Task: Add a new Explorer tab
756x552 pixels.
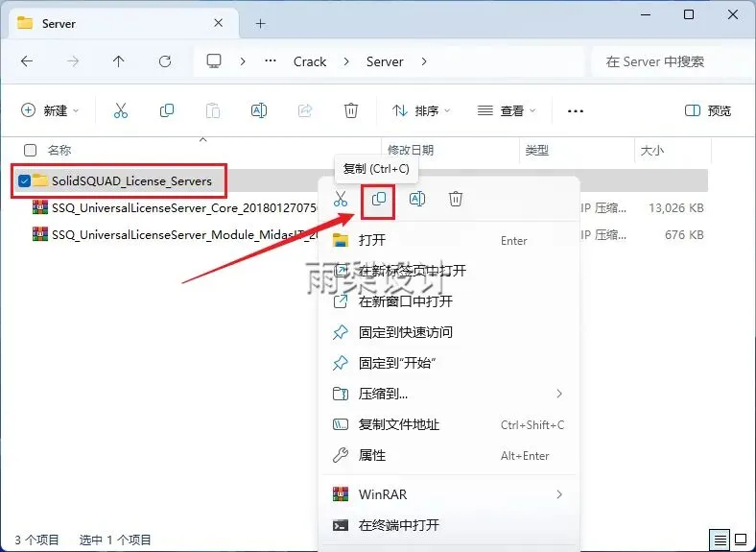Action: coord(261,23)
